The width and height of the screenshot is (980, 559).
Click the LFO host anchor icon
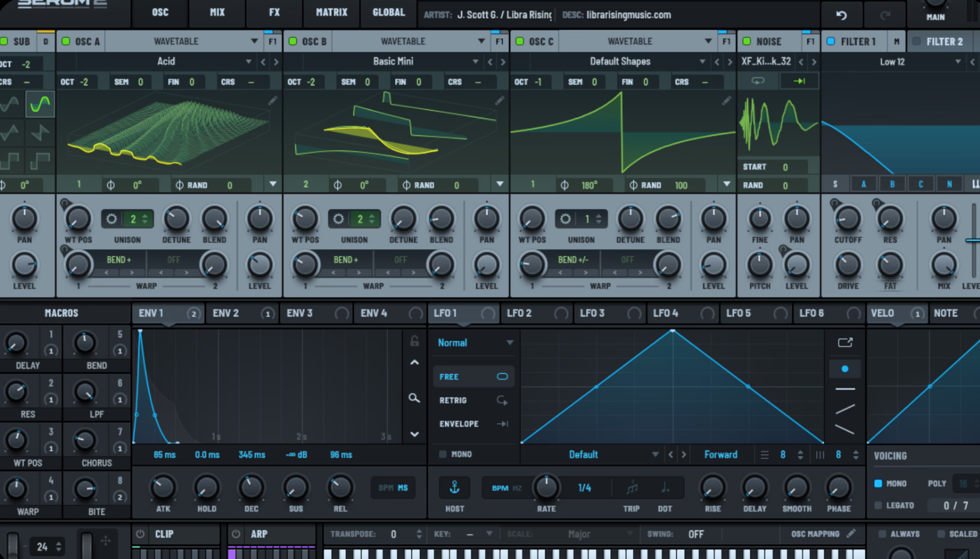pyautogui.click(x=455, y=487)
